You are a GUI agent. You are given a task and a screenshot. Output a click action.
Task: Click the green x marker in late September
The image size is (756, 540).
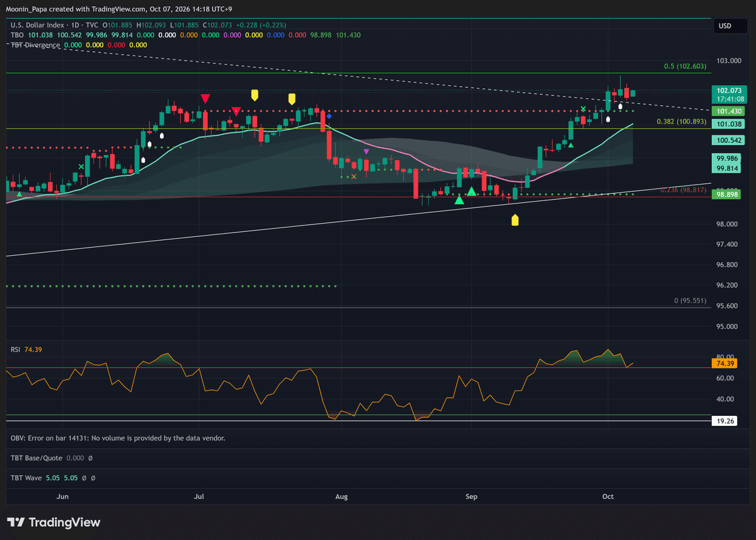coord(583,109)
